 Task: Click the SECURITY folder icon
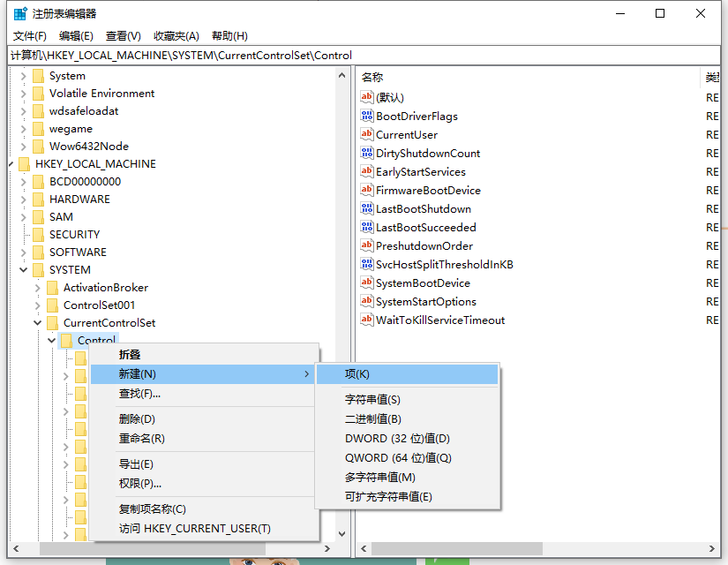(39, 235)
